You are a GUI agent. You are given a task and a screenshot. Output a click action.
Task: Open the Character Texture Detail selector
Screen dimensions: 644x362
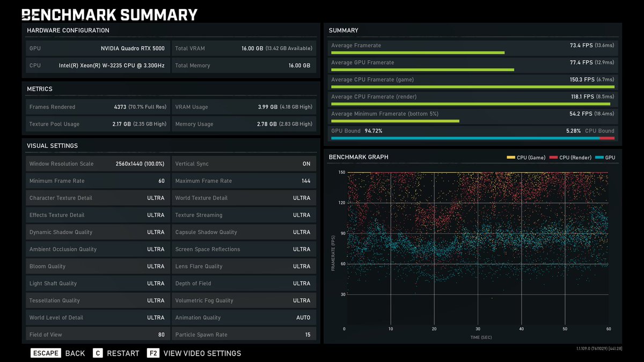pos(97,197)
